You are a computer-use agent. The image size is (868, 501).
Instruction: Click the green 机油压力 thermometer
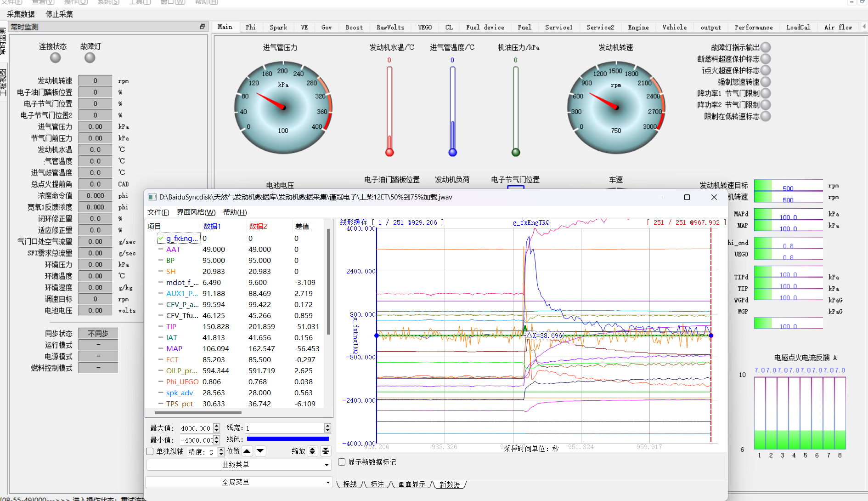point(516,111)
